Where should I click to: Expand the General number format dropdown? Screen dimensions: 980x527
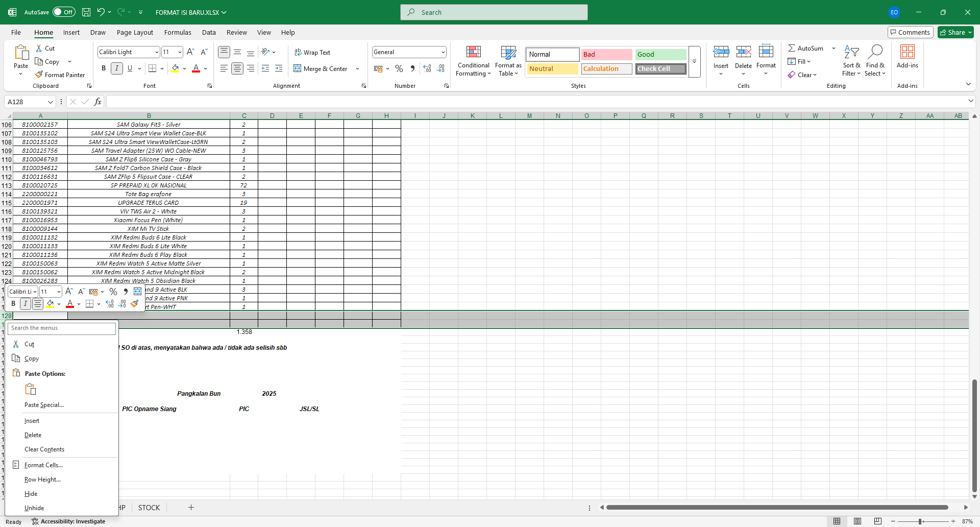(x=443, y=52)
